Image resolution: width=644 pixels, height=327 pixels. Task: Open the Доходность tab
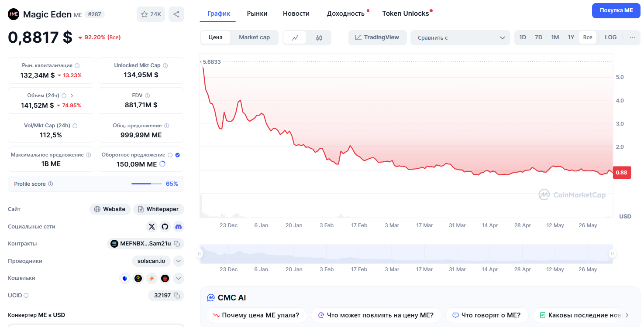click(346, 14)
